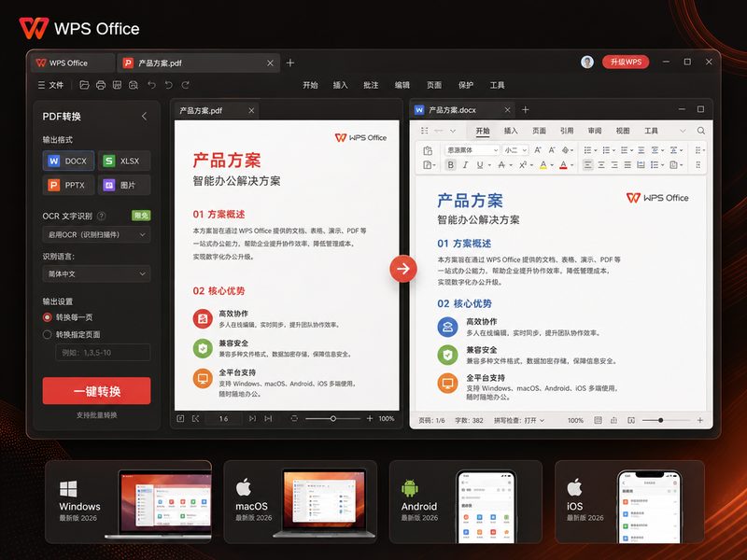
Task: Click the 一键转换 button
Action: point(97,391)
